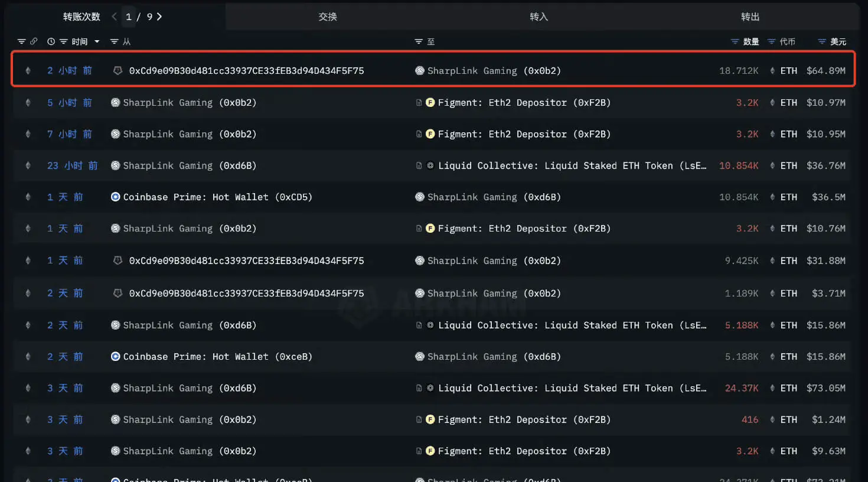Click the sender address in the $64.89M row

[x=246, y=70]
